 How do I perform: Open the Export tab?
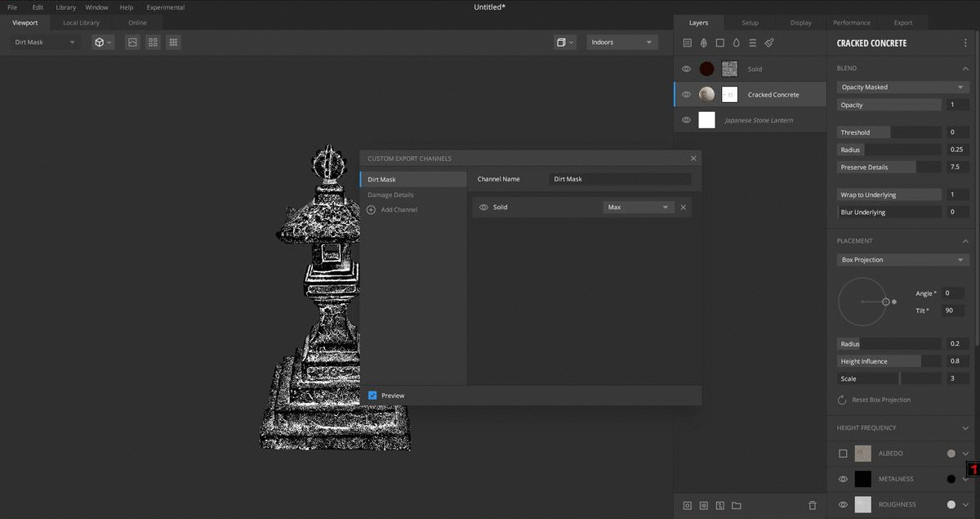click(x=903, y=23)
